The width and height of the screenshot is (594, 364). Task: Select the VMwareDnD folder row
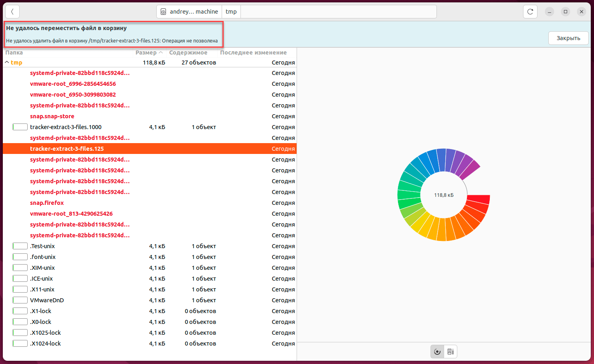(47, 300)
